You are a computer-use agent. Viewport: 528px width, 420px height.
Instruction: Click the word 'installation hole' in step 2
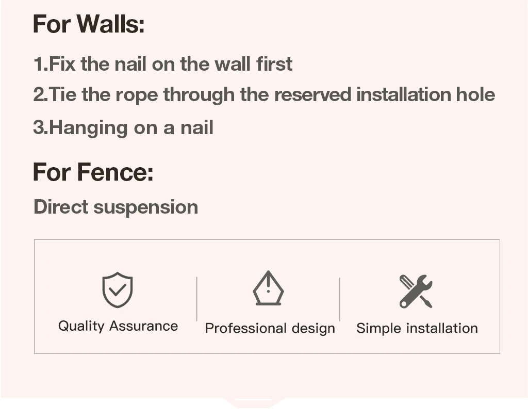pos(425,95)
